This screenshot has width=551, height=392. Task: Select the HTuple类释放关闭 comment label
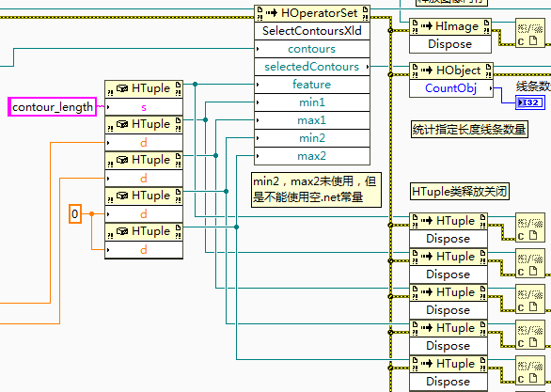coord(459,192)
